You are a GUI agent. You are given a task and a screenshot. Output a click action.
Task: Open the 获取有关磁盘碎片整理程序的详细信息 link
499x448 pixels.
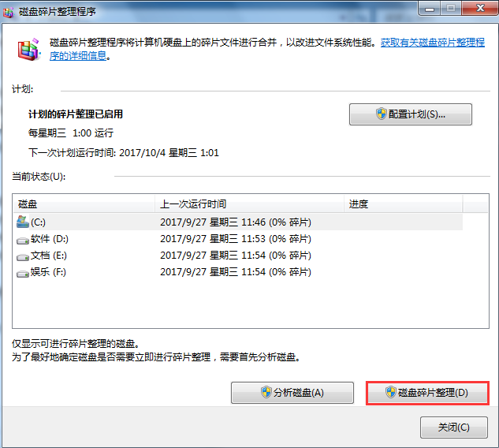coord(432,42)
